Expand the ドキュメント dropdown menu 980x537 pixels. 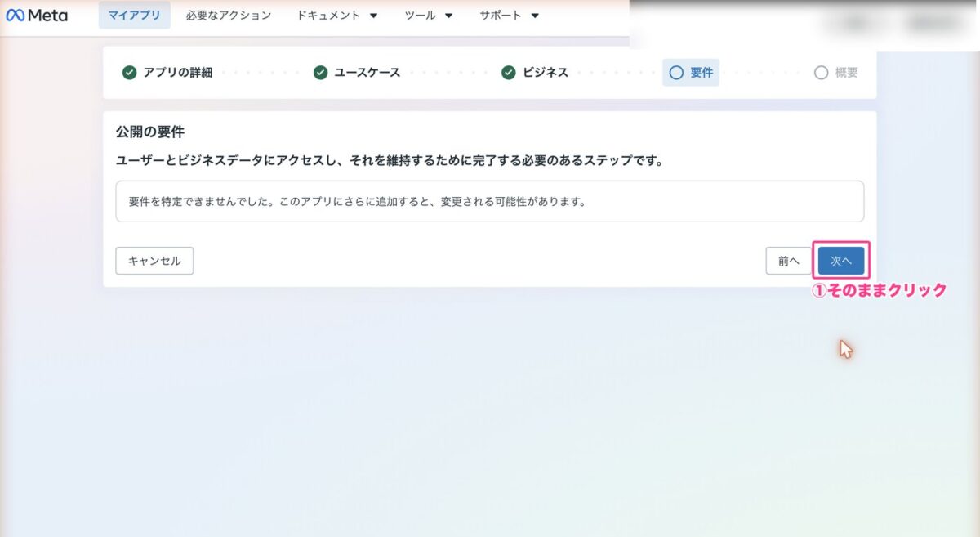point(337,16)
